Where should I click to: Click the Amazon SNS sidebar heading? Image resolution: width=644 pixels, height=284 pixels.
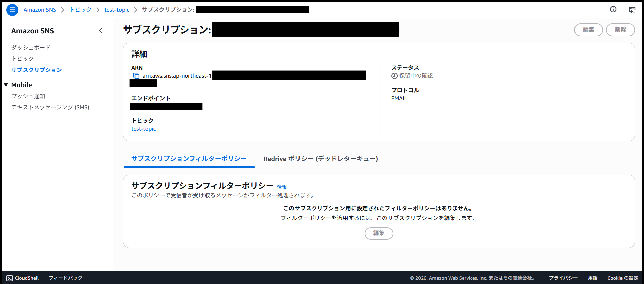(33, 31)
